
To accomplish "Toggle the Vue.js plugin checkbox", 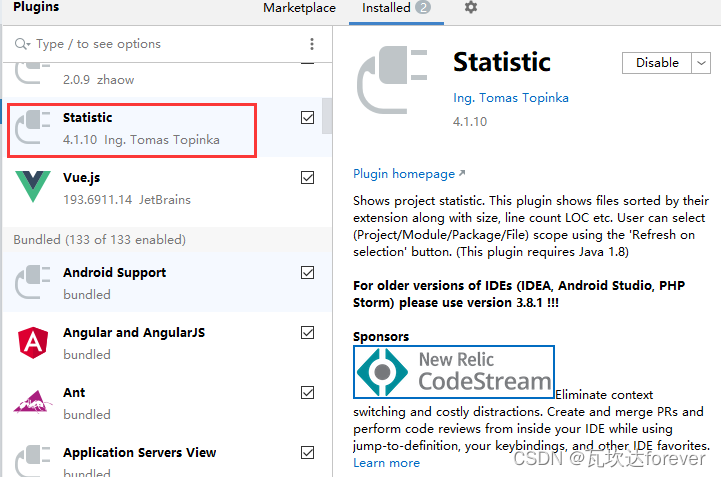I will pos(308,178).
